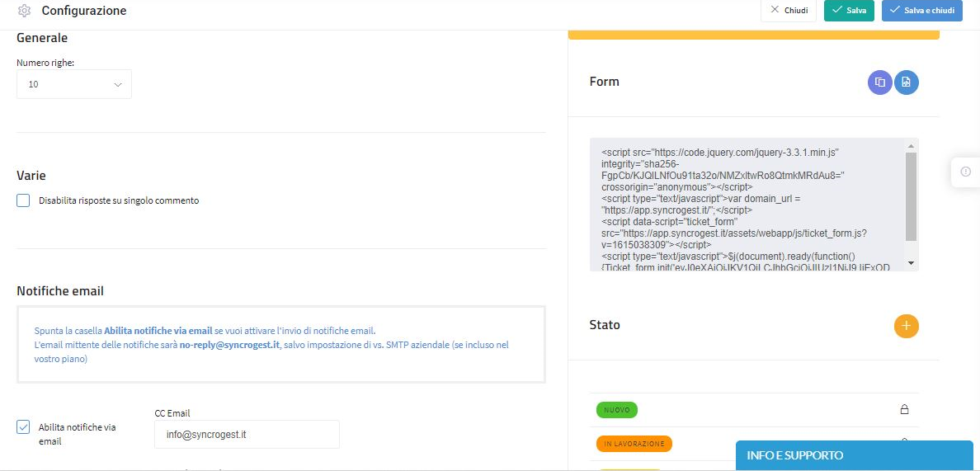Copy the form code with the copy icon

880,82
